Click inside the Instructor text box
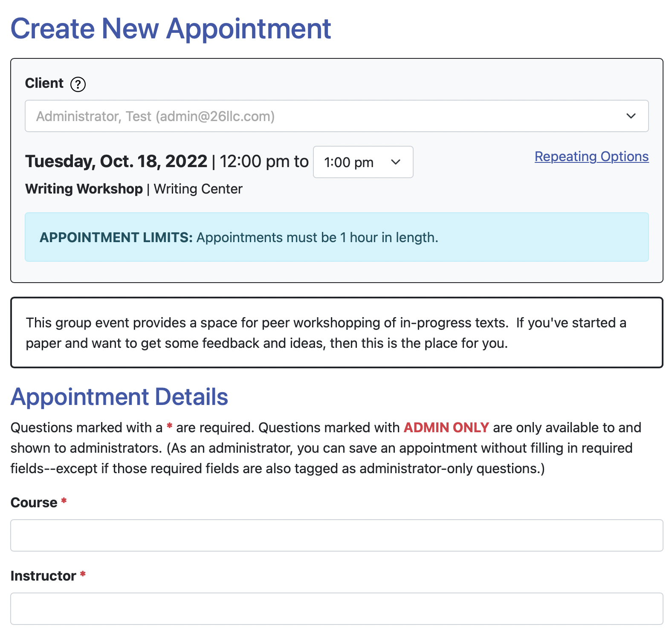Viewport: 672px width, 636px height. (x=336, y=608)
